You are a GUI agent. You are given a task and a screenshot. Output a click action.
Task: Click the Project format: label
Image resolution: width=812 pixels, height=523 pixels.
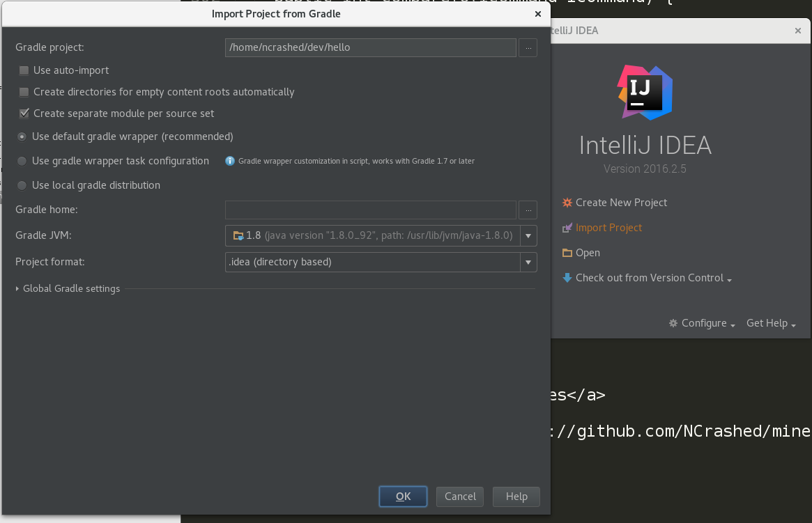point(49,262)
